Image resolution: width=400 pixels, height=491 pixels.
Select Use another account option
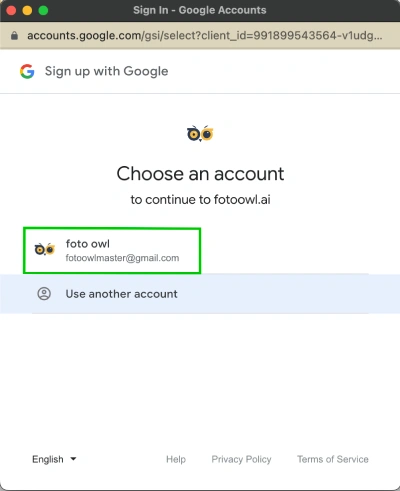click(x=200, y=294)
